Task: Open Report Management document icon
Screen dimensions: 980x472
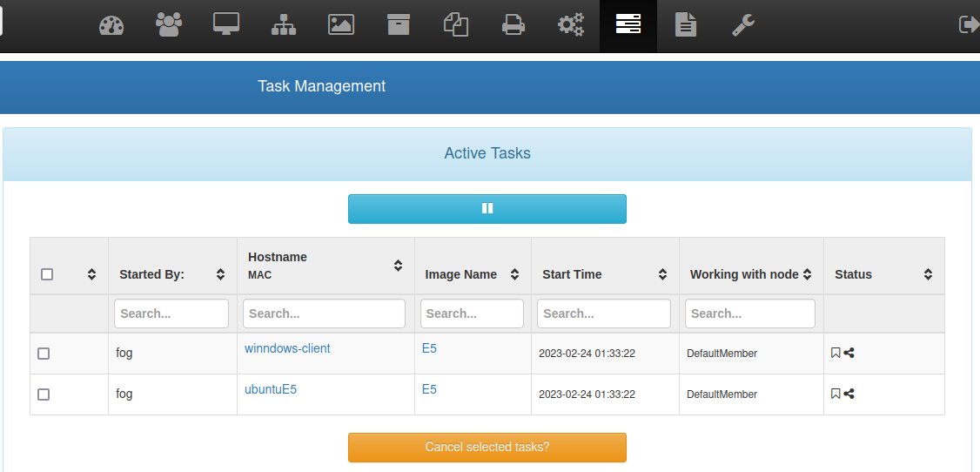Action: click(686, 25)
